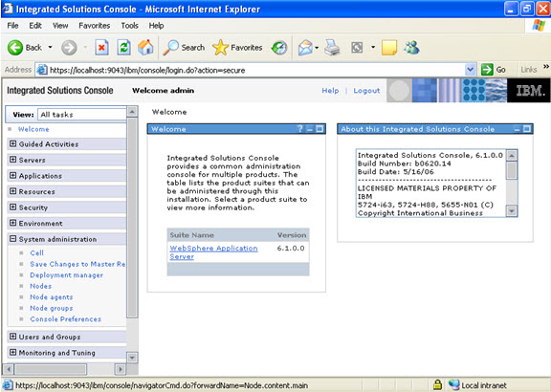Click the page icon in address bar
Viewport: 551px width, 392px height.
point(42,70)
